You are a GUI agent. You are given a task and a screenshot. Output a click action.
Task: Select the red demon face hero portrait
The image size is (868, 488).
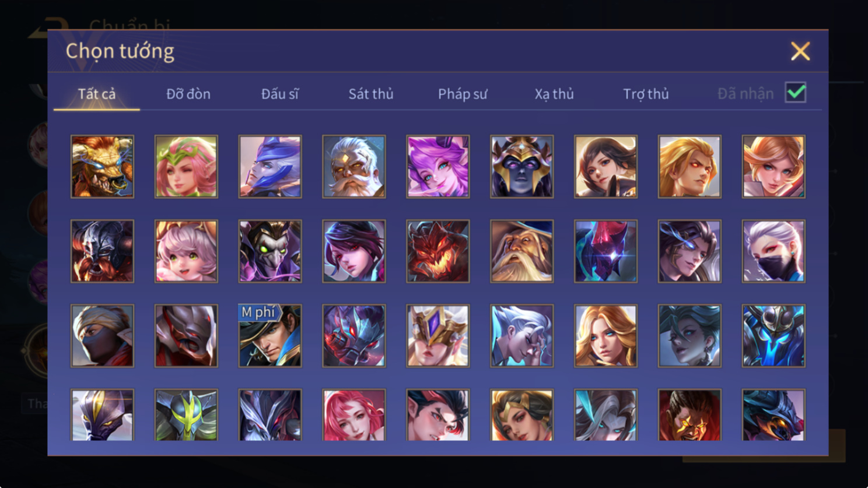click(438, 251)
